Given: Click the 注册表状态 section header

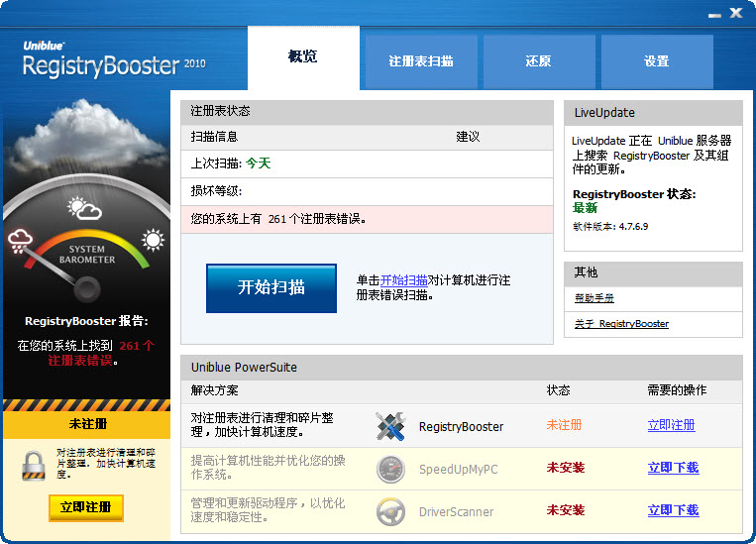Looking at the screenshot, I should point(367,111).
